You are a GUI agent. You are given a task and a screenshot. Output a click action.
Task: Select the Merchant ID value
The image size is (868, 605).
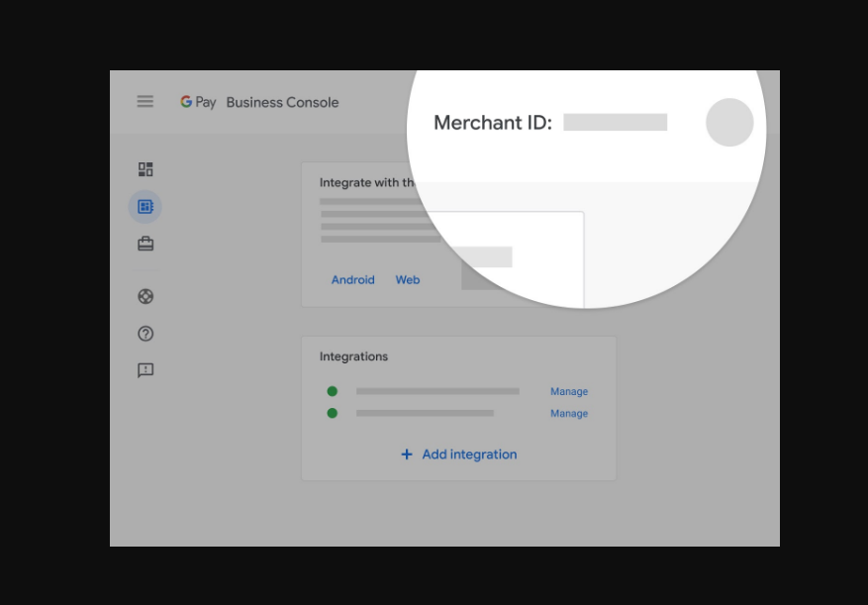pyautogui.click(x=615, y=123)
